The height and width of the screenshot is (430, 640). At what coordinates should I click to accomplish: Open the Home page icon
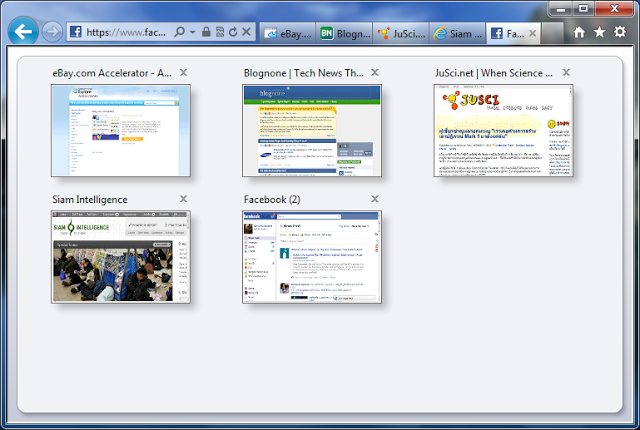pos(579,32)
